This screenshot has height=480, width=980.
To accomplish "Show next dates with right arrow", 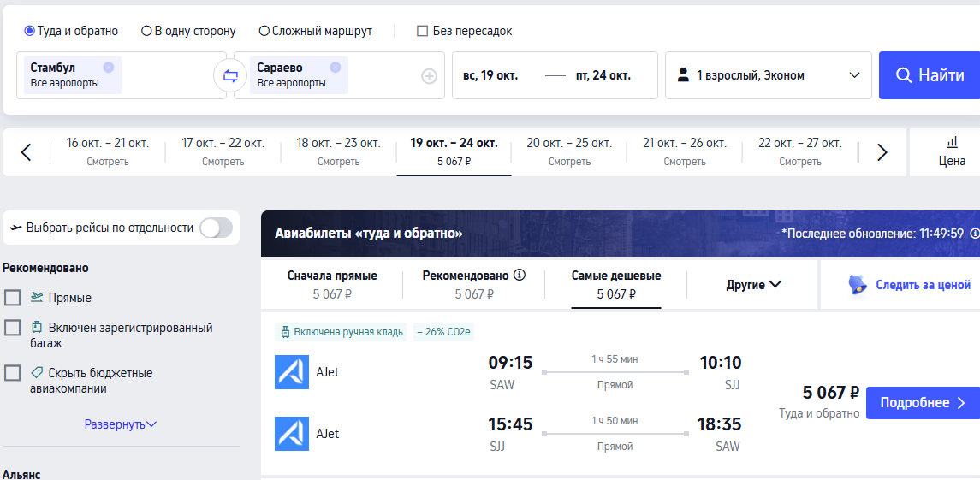I will pyautogui.click(x=882, y=152).
